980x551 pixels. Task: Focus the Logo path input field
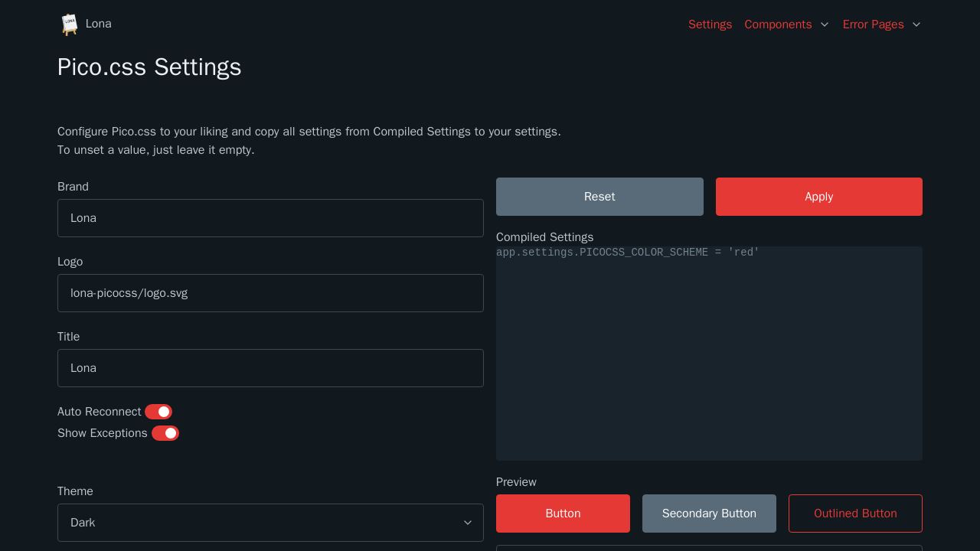coord(270,293)
